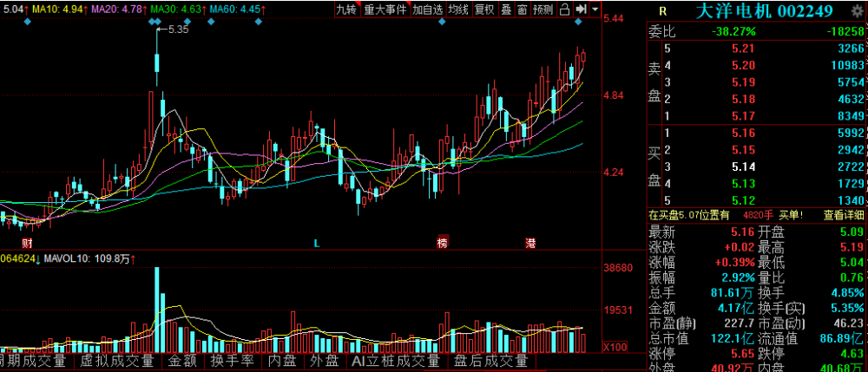Toggle the 叠 overlay option
The width and height of the screenshot is (868, 372).
(506, 10)
